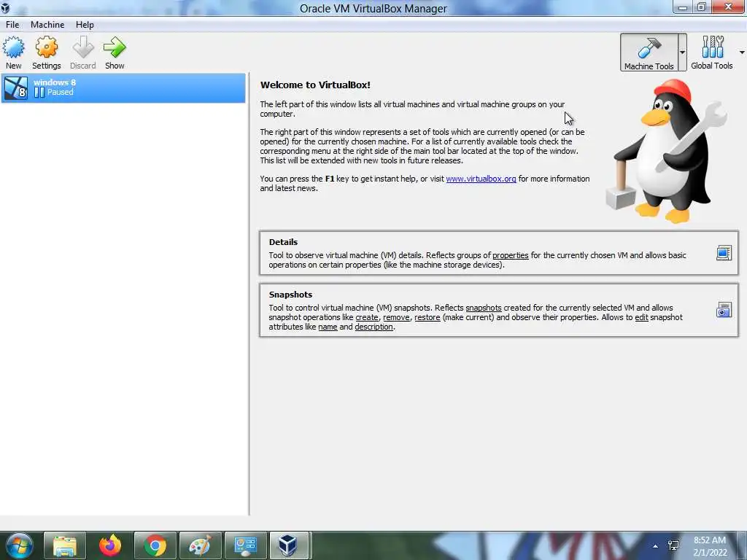Switch to VirtualBox taskbar icon
The width and height of the screenshot is (747, 560).
tap(288, 545)
